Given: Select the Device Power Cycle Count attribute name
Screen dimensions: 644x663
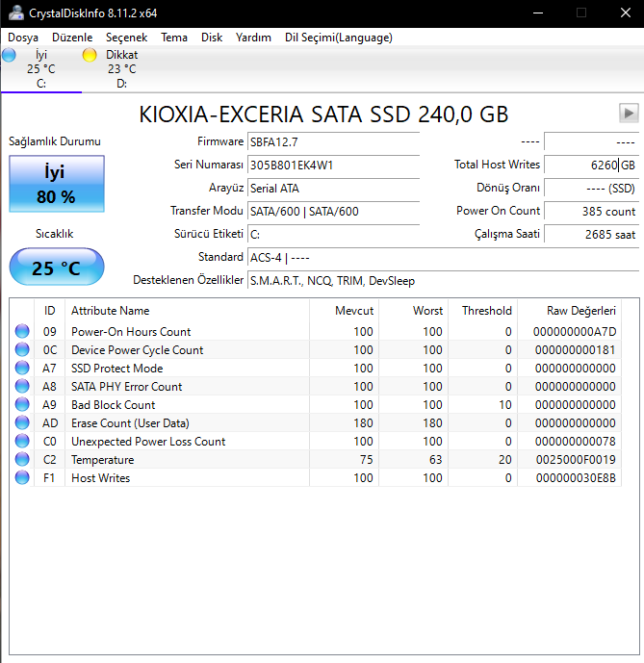Looking at the screenshot, I should (137, 349).
